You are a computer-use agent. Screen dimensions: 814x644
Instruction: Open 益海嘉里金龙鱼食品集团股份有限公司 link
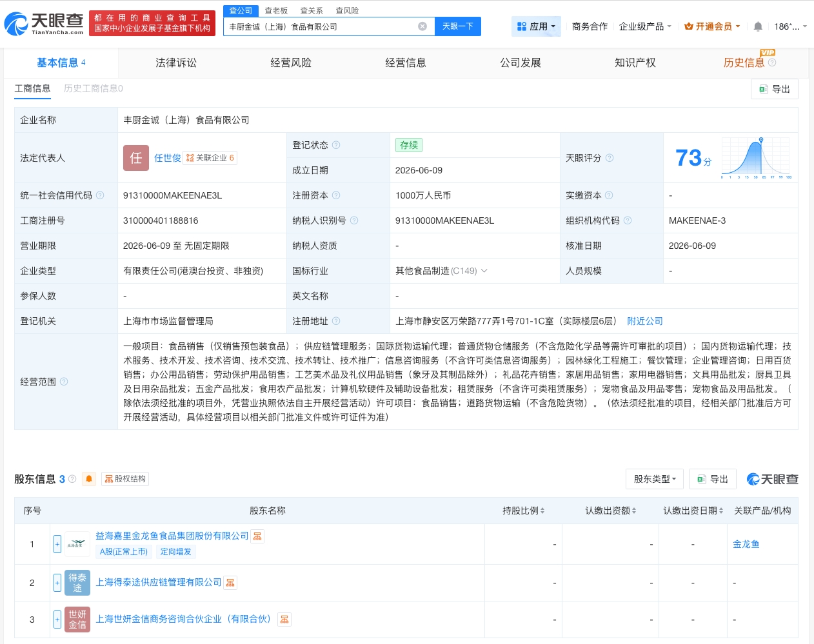tap(172, 536)
